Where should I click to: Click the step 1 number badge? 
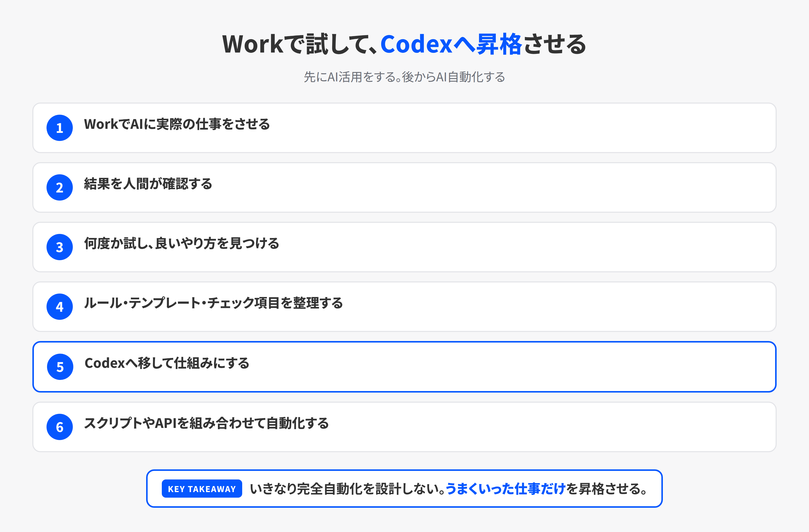point(59,128)
